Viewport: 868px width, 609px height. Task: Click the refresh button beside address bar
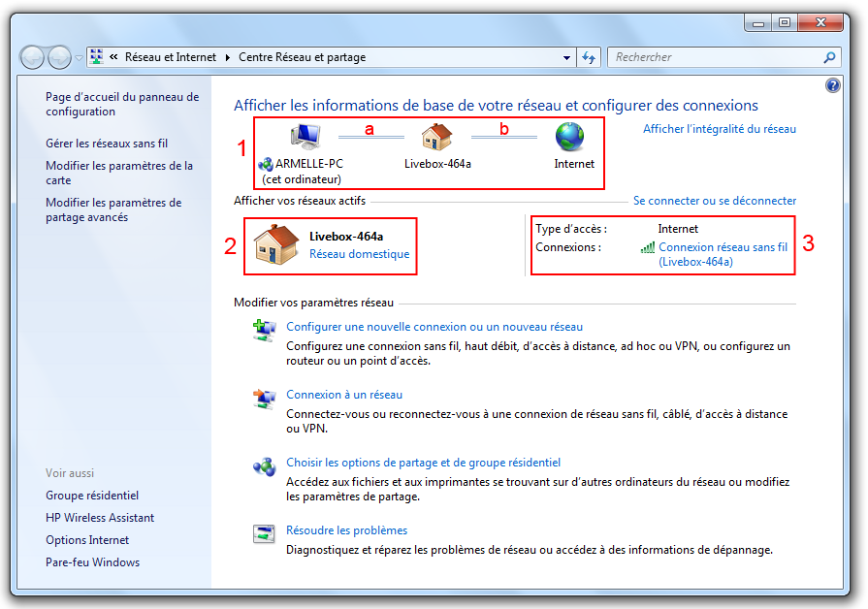[x=589, y=57]
